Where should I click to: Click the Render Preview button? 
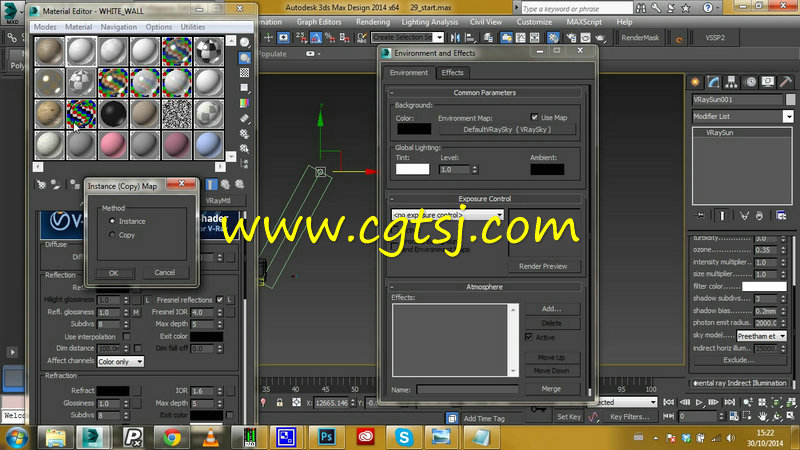tap(543, 266)
